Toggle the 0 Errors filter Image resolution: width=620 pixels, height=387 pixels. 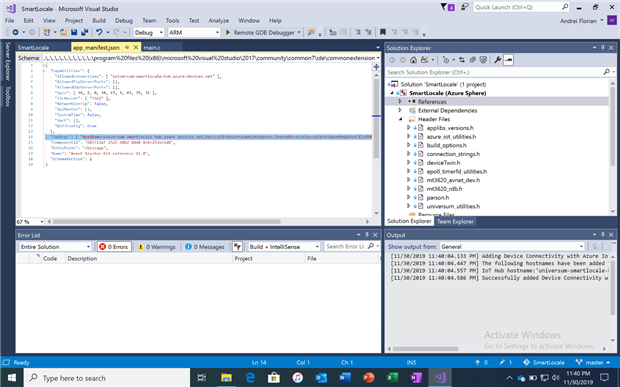[x=114, y=247]
